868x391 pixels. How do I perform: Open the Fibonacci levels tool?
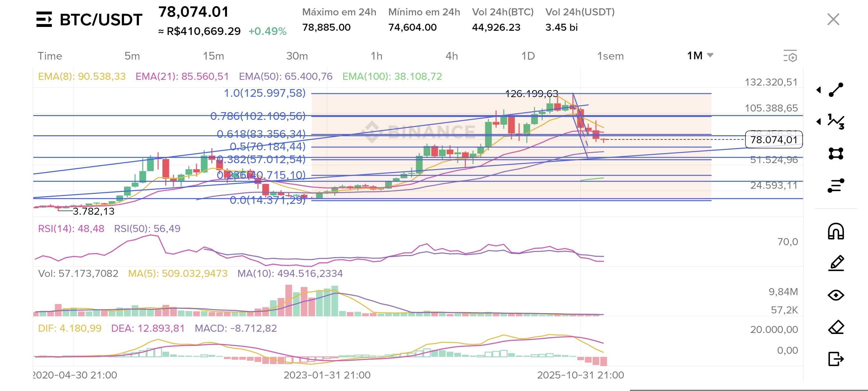[x=836, y=185]
